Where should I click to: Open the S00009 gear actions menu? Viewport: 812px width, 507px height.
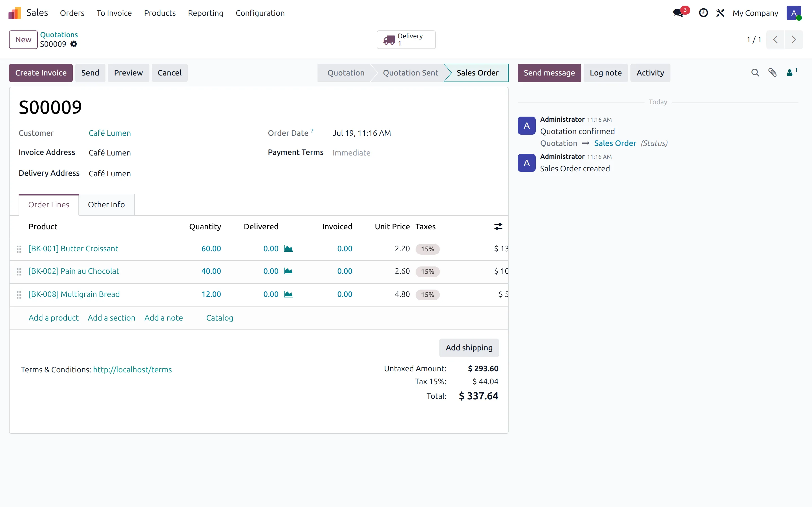point(74,44)
